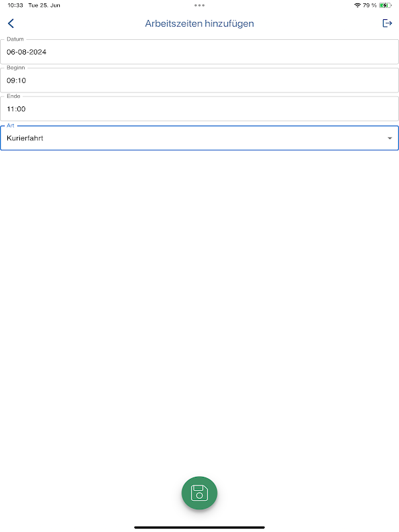Viewport: 399px width, 532px height.
Task: Tap the home indicator bar
Action: 199,527
